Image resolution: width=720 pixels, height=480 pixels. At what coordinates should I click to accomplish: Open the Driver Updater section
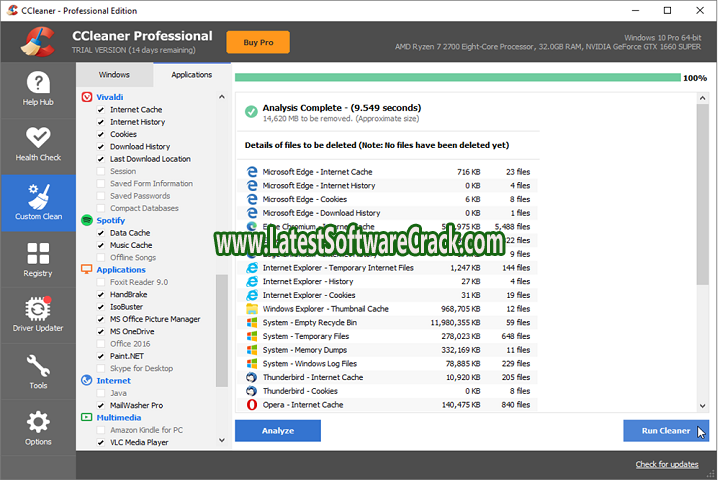(x=38, y=315)
